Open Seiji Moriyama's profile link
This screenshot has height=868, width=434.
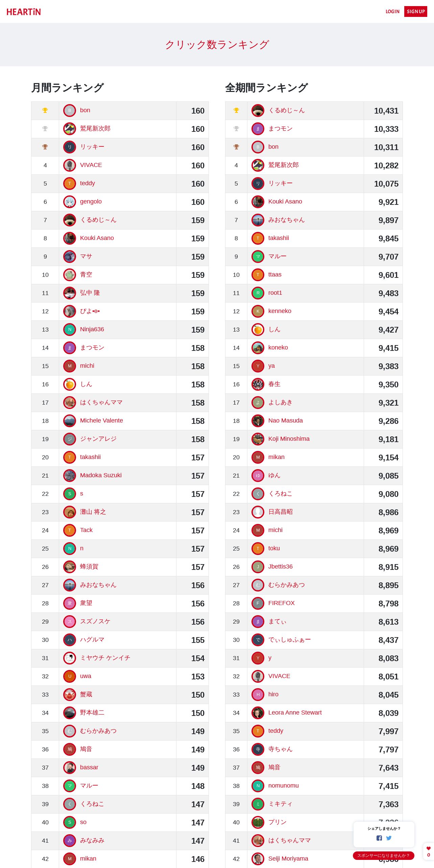[288, 859]
